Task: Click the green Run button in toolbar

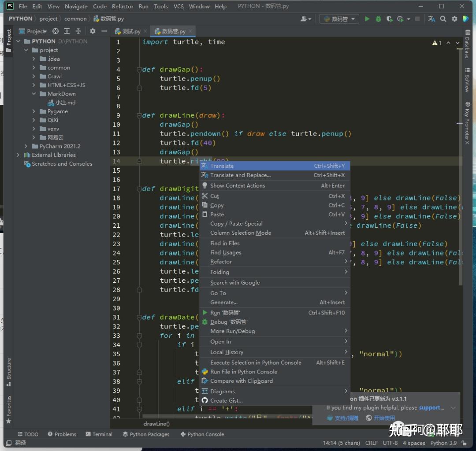Action: (x=367, y=19)
